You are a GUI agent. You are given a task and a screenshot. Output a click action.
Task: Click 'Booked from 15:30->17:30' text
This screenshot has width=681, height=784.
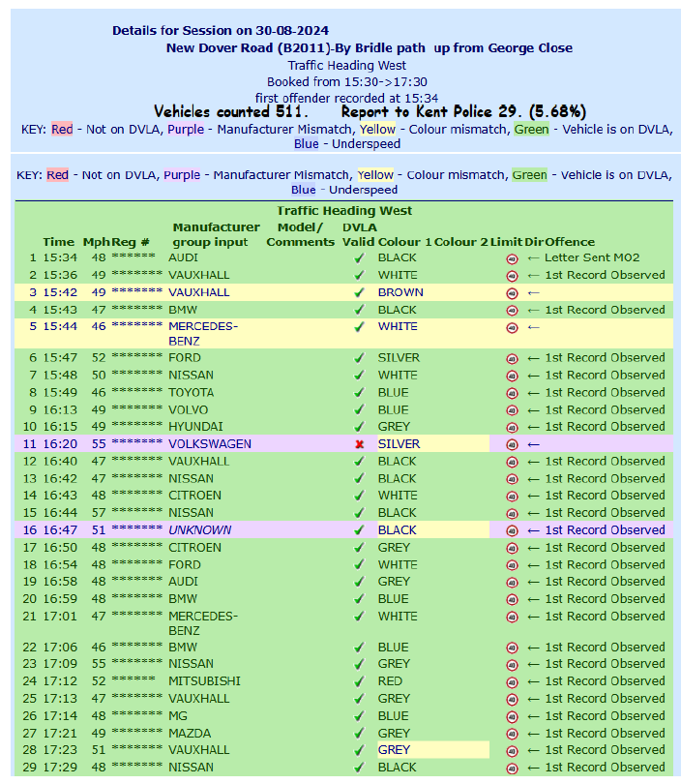click(x=346, y=82)
